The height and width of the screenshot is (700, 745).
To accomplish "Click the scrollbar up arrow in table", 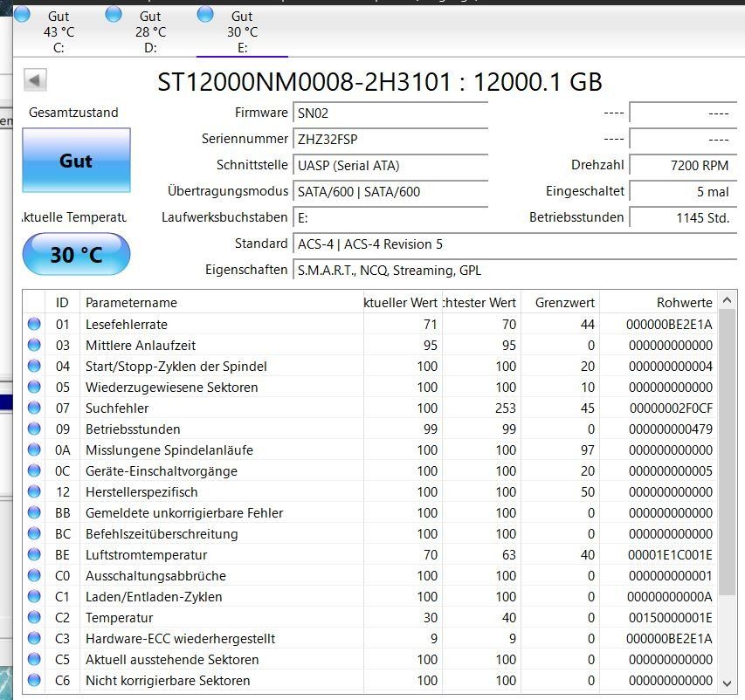I will pyautogui.click(x=727, y=300).
